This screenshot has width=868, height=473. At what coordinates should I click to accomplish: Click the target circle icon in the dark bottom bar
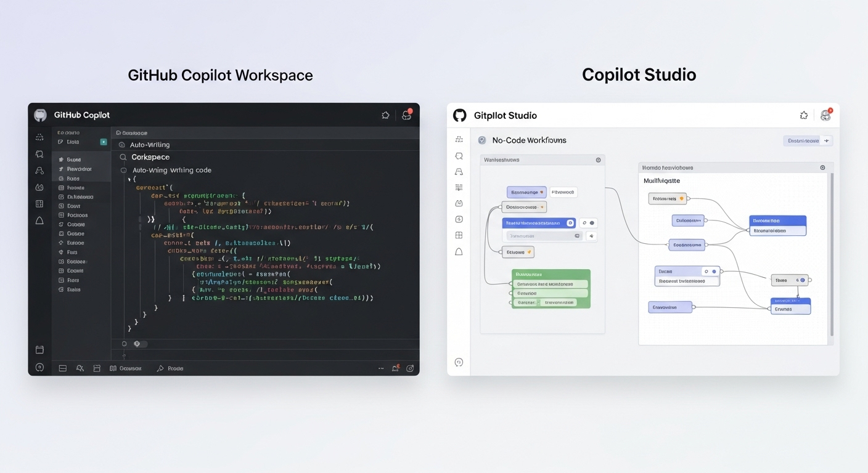(409, 368)
